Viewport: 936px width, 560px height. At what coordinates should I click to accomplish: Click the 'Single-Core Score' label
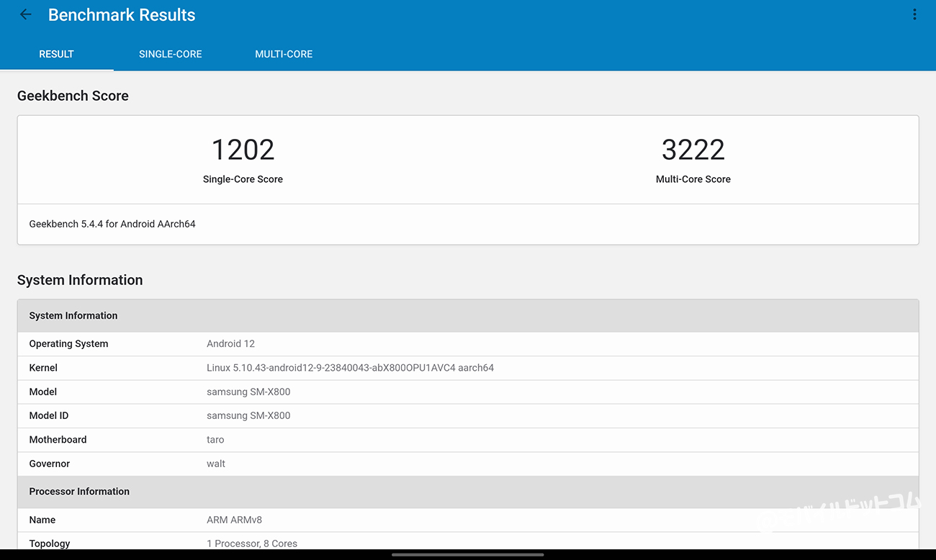(x=243, y=179)
